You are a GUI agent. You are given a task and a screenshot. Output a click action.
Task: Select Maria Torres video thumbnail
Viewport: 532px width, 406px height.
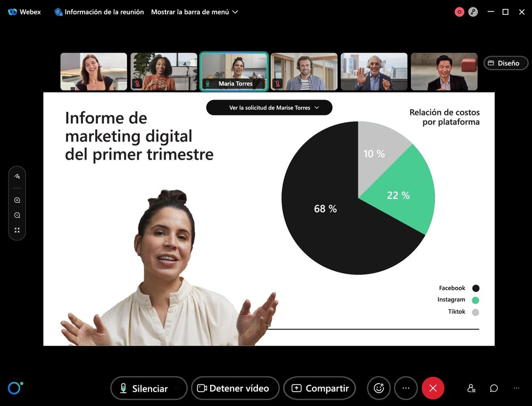(234, 71)
